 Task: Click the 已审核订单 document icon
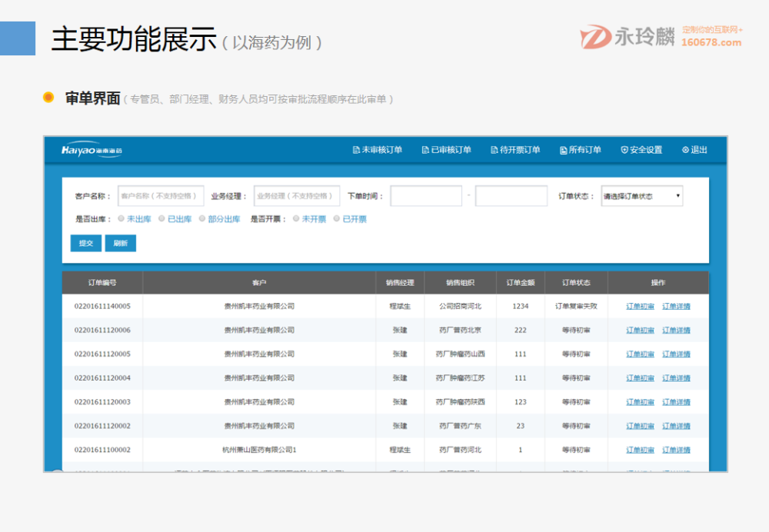424,150
